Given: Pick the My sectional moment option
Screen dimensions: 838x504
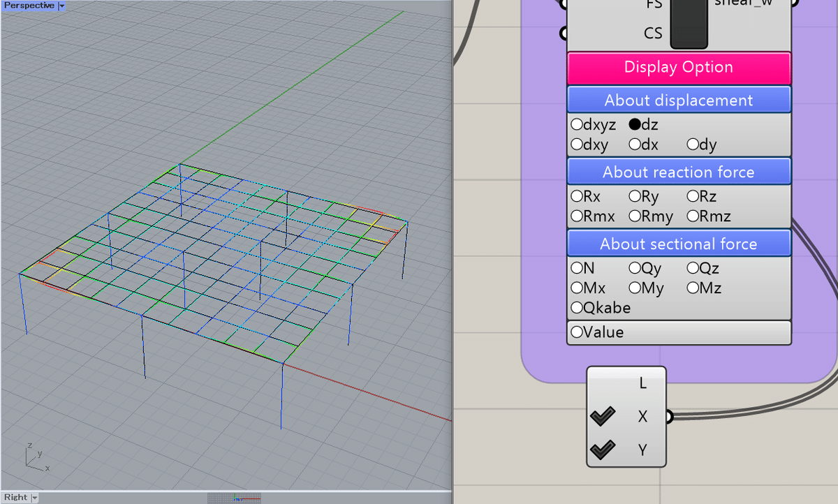Looking at the screenshot, I should [x=635, y=288].
